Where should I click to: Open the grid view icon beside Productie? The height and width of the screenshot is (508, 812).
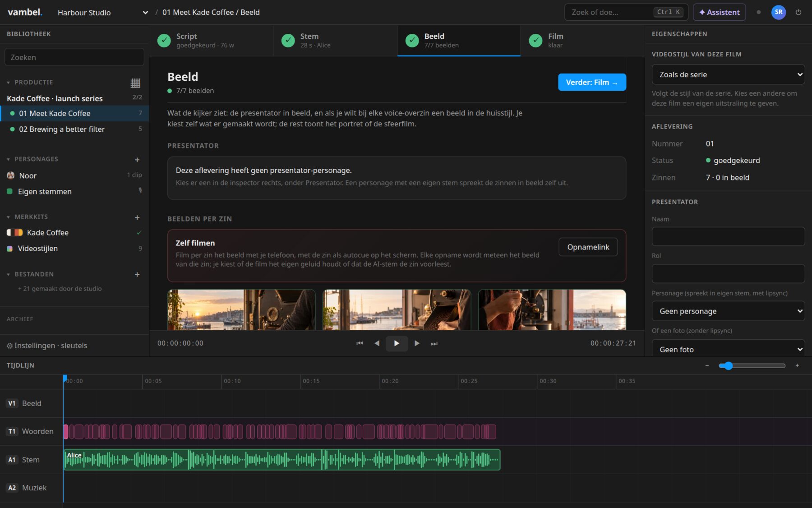tap(135, 83)
